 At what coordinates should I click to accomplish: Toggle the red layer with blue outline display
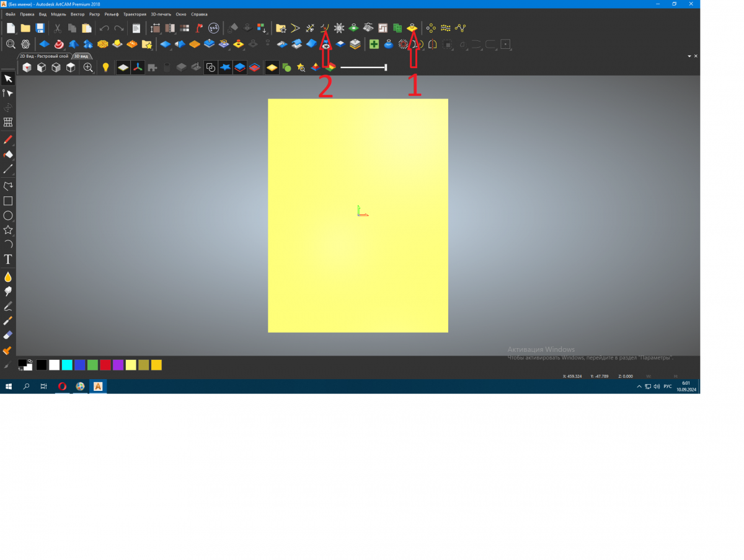(254, 68)
